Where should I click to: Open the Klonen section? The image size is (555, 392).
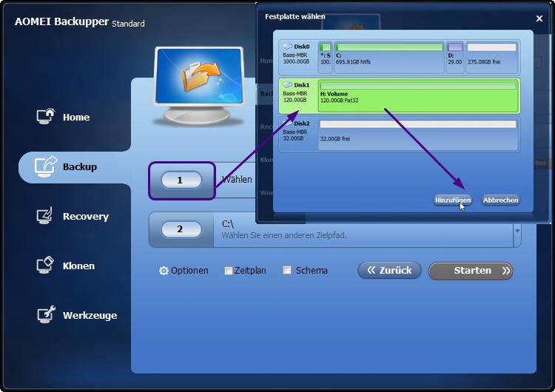(x=78, y=266)
